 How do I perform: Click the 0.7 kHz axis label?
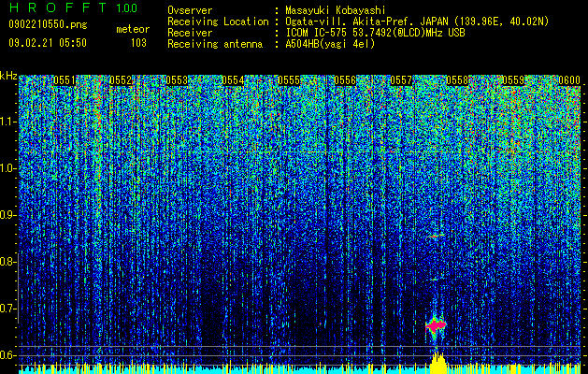click(x=8, y=309)
